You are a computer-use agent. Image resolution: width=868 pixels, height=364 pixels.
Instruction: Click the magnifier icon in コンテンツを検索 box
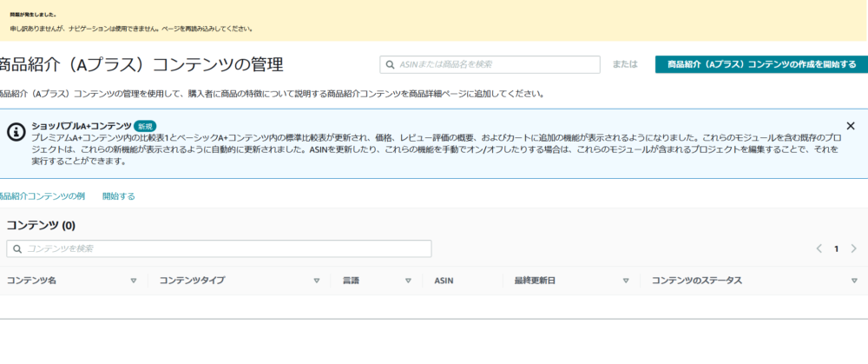pyautogui.click(x=16, y=248)
